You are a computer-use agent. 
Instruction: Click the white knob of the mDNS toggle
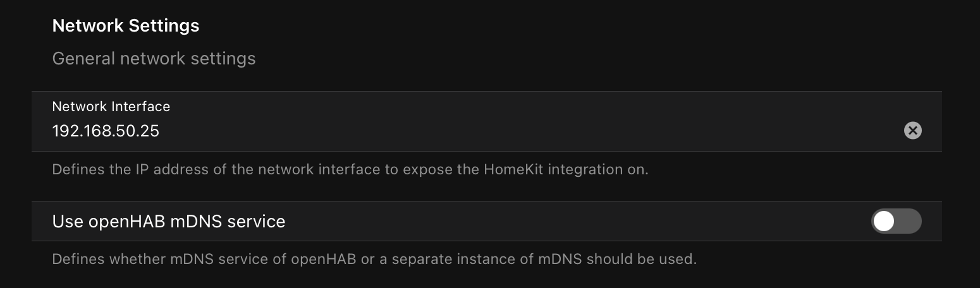tap(884, 221)
